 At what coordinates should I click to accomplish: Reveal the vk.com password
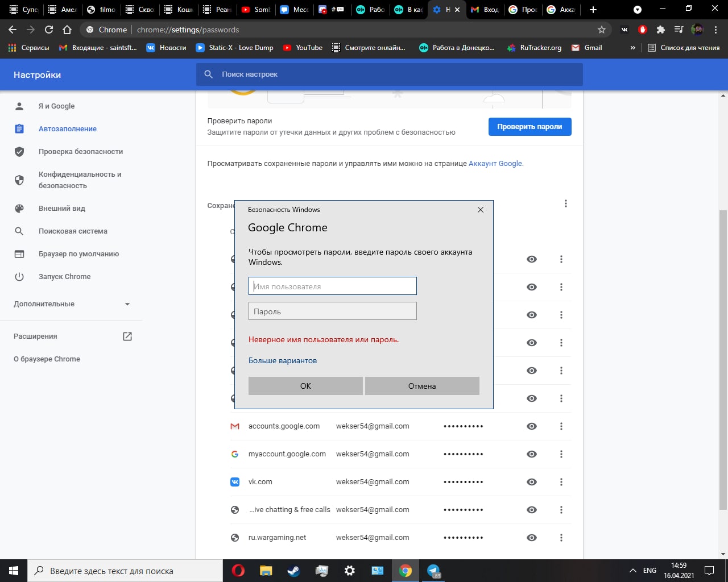(532, 482)
